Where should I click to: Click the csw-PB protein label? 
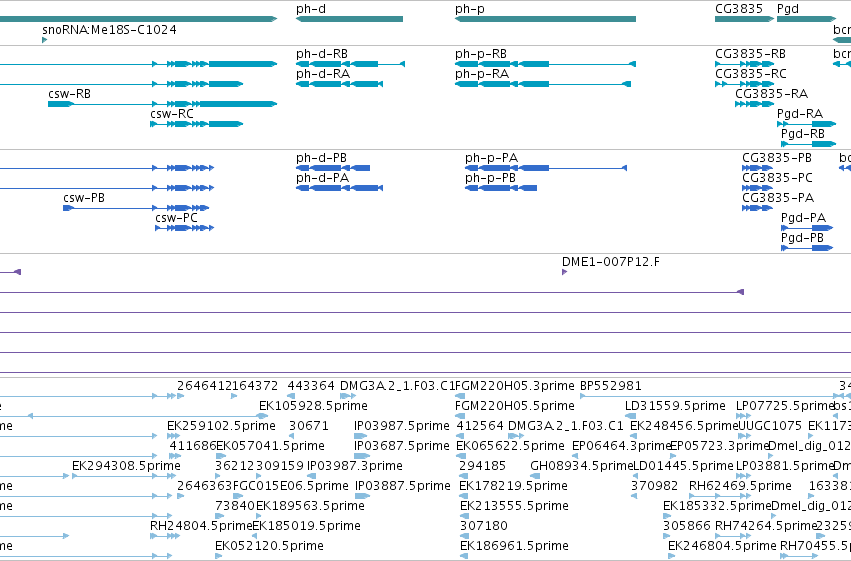click(x=84, y=198)
